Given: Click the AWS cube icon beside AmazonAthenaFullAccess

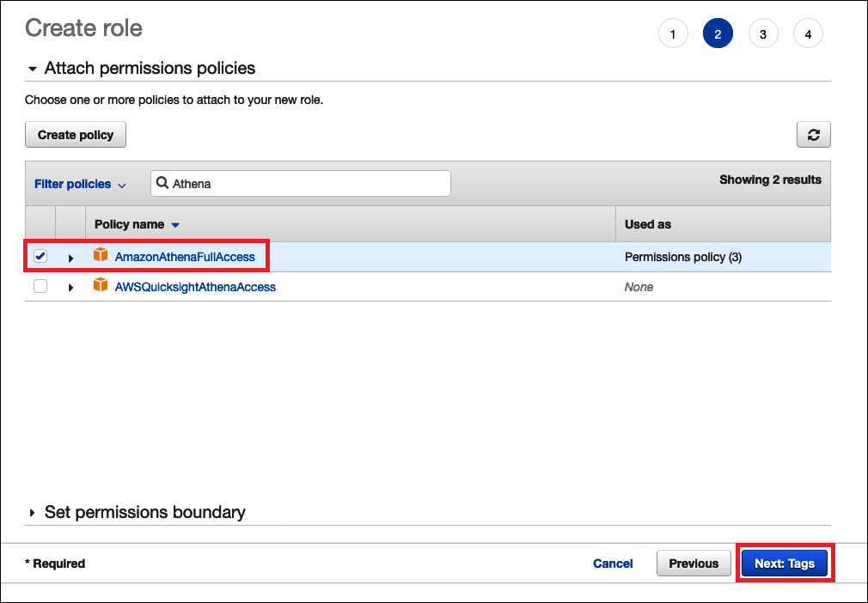Looking at the screenshot, I should (101, 255).
